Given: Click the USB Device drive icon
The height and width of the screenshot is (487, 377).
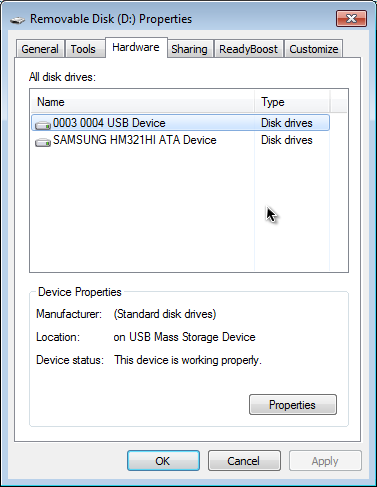Looking at the screenshot, I should pyautogui.click(x=43, y=125).
